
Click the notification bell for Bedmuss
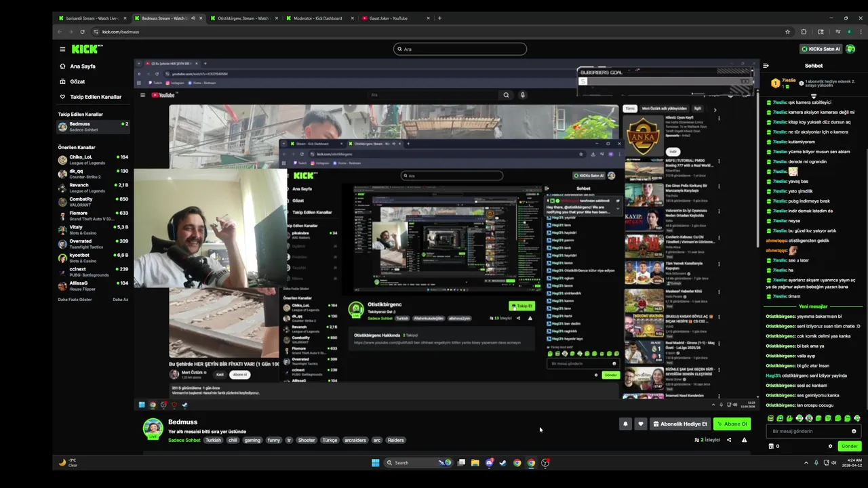pyautogui.click(x=625, y=424)
